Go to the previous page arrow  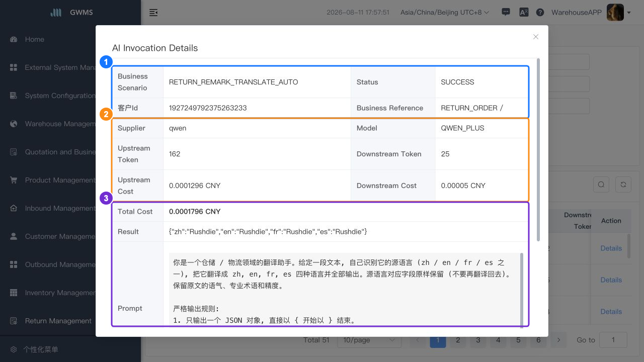tap(418, 340)
